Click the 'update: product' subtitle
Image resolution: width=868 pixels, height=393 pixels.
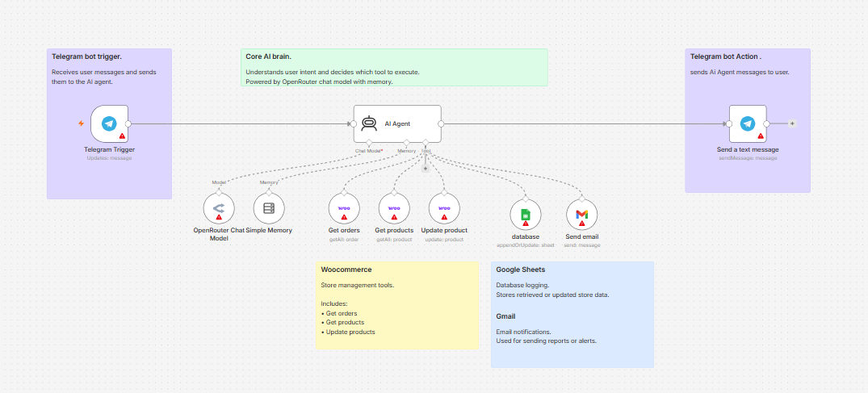[x=444, y=240]
